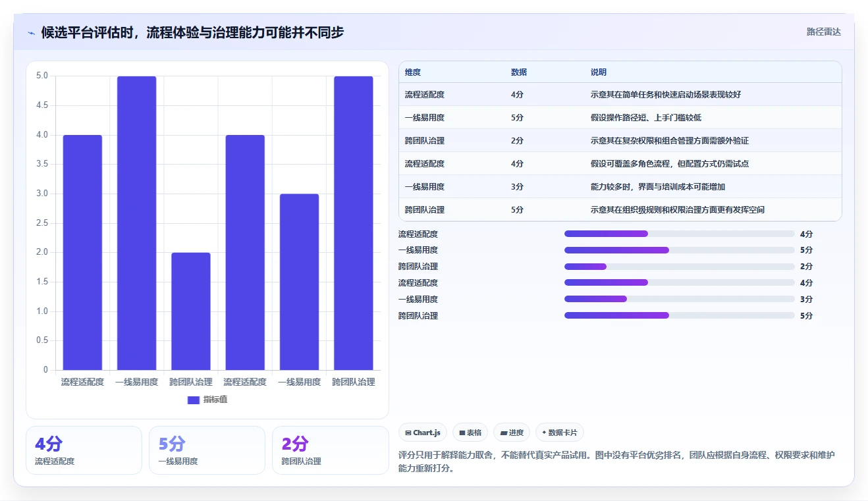Screen dimensions: 868x501
Task: Click the 0.5 y-axis label on the chart
Action: tap(42, 340)
